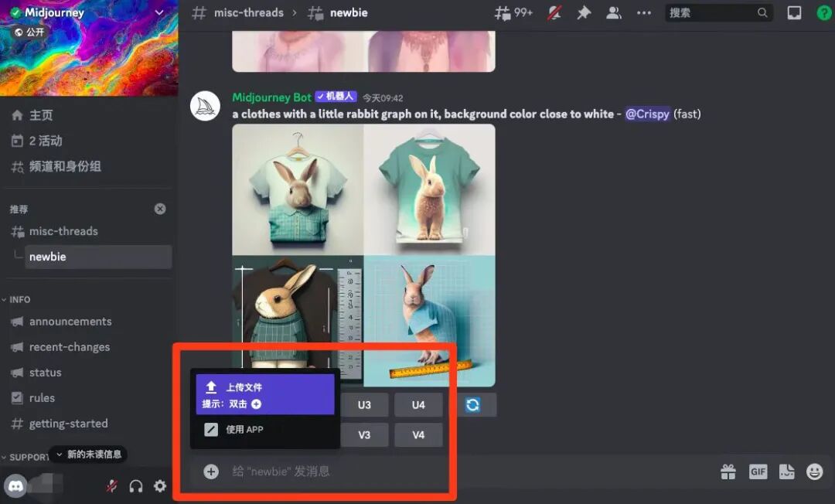This screenshot has height=504, width=835.
Task: Click the 机器人 bot badge
Action: [x=336, y=97]
